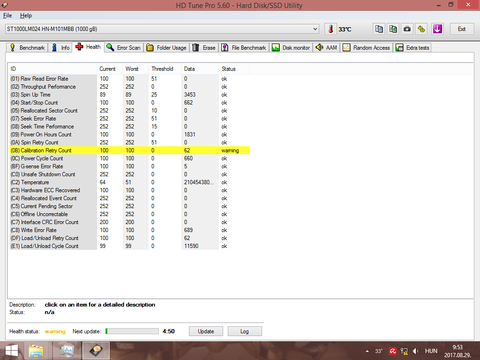
Task: Open the drive selection dropdown
Action: (162, 29)
